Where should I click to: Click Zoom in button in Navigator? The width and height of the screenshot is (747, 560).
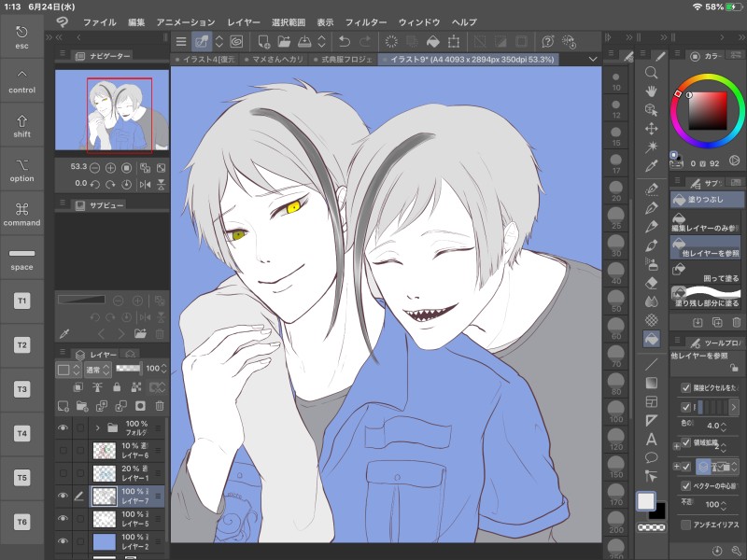[x=110, y=168]
